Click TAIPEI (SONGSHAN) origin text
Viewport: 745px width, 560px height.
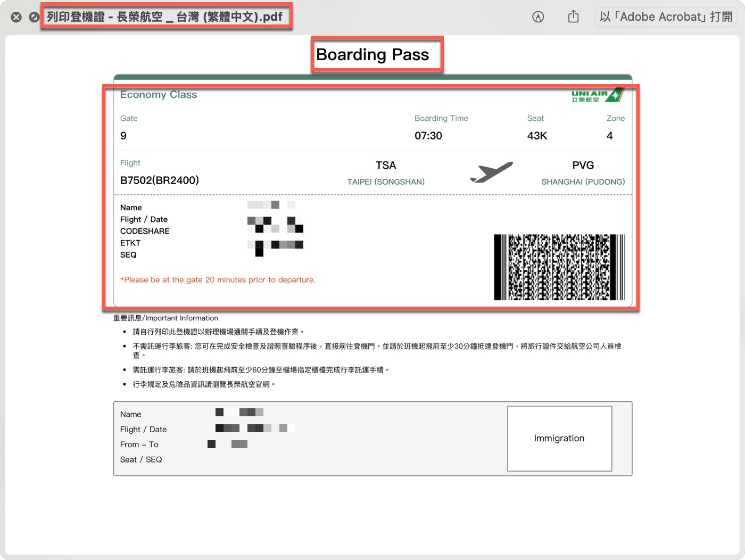pos(386,182)
